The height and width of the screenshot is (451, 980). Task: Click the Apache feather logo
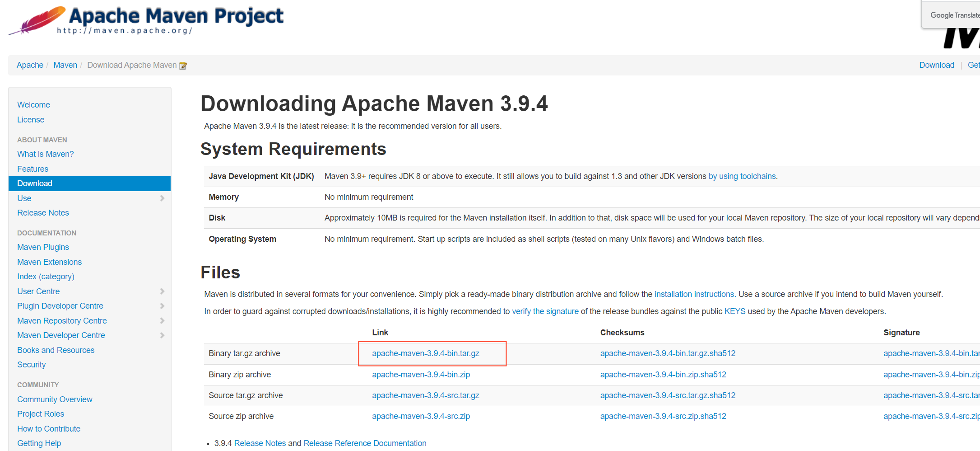pos(37,20)
